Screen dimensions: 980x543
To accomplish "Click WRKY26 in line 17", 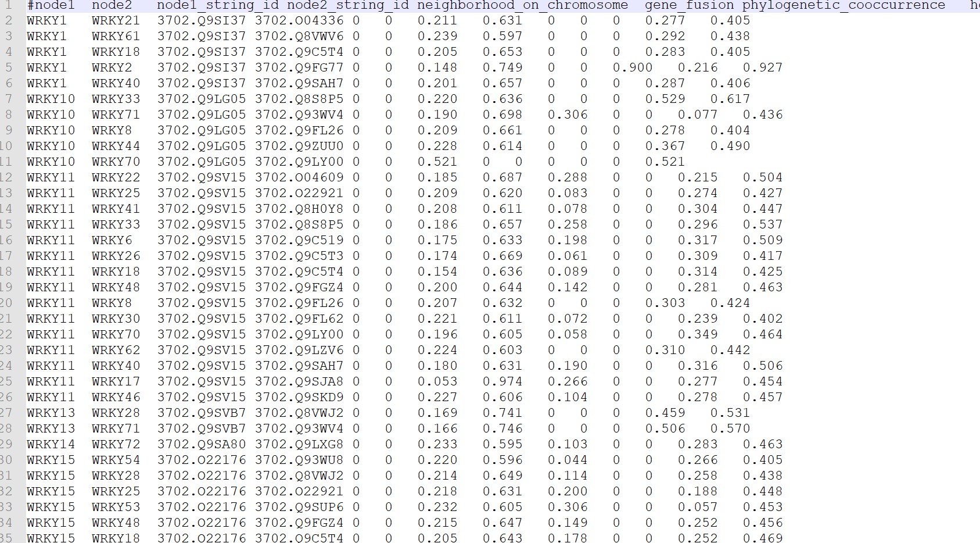I will point(116,256).
